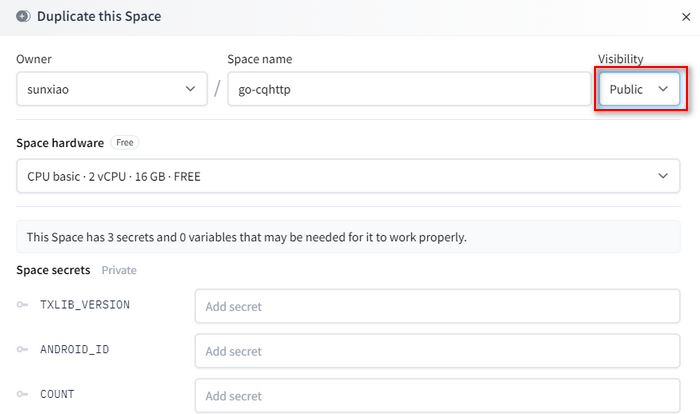Screen dimensions: 700x414
Task: Click the Duplicate this Space title text
Action: (99, 17)
